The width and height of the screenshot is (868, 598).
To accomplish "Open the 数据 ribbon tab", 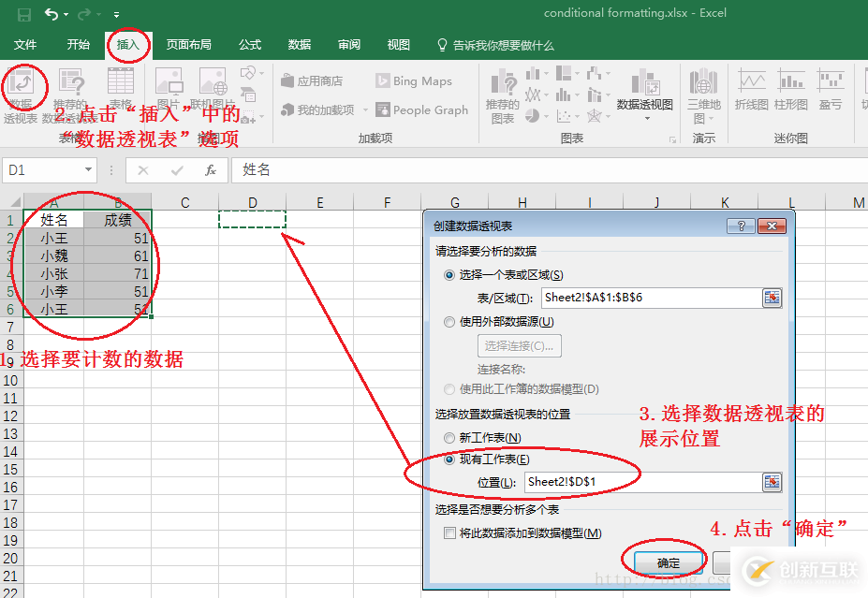I will coord(300,45).
